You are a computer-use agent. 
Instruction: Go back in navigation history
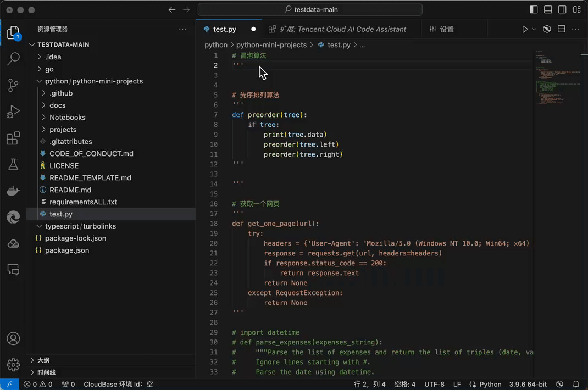click(172, 10)
